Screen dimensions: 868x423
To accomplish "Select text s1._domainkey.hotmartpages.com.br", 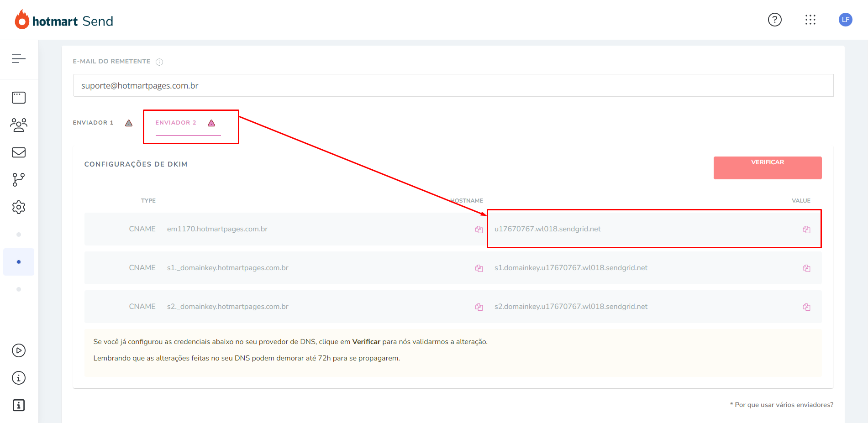I will (x=227, y=268).
